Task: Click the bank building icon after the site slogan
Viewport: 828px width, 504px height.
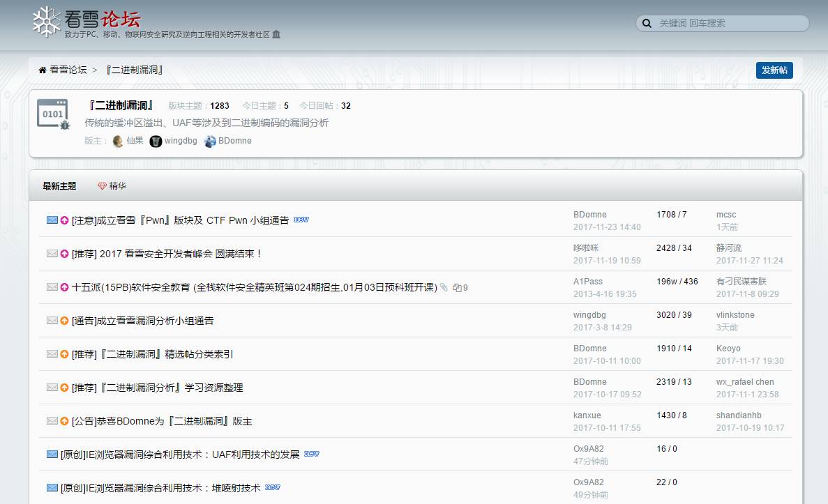Action: pyautogui.click(x=276, y=34)
